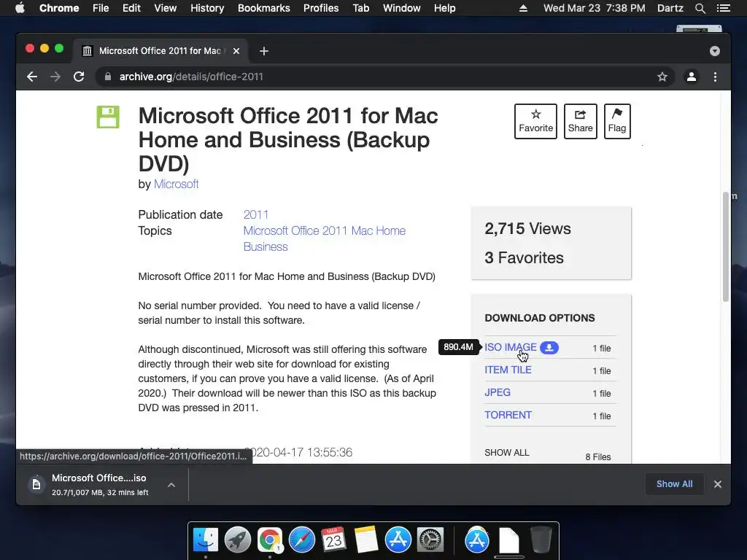Screen dimensions: 747x560
Task: Open the Profiles menu
Action: point(321,8)
